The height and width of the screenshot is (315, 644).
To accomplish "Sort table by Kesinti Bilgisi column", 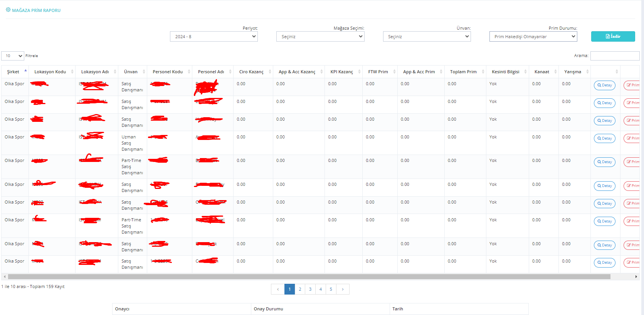I will 507,72.
